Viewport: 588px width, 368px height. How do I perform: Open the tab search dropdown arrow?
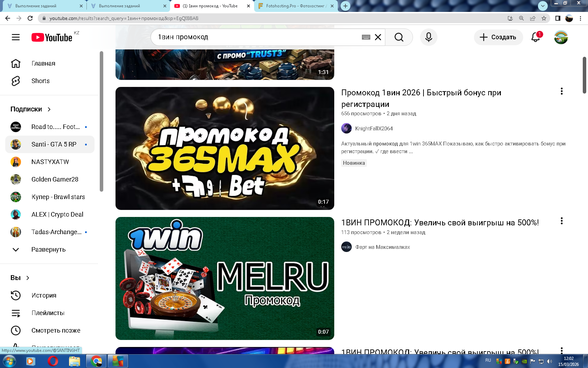click(542, 6)
